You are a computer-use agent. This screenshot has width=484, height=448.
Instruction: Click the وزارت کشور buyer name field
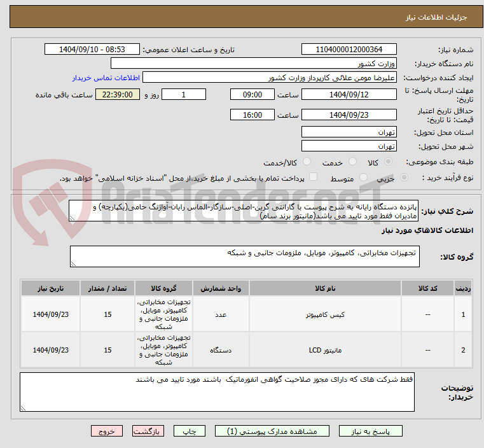click(253, 63)
